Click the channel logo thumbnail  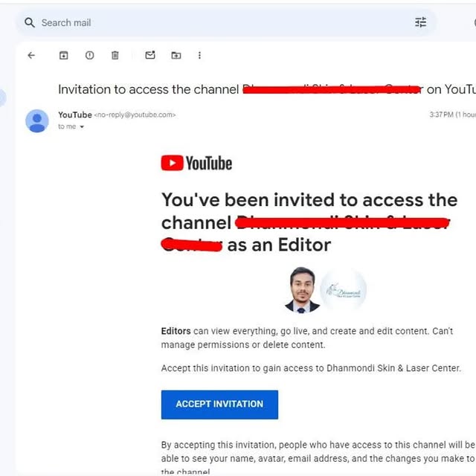[344, 289]
